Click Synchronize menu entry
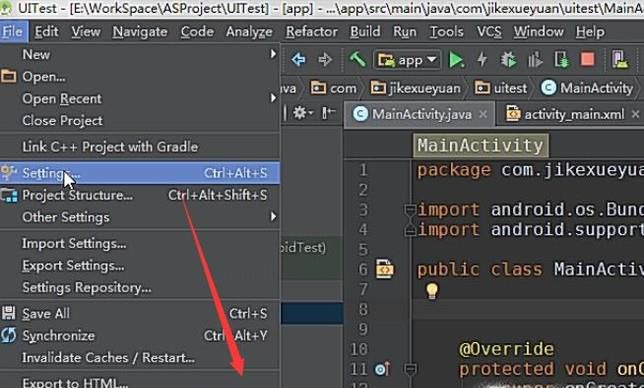 pos(140,336)
